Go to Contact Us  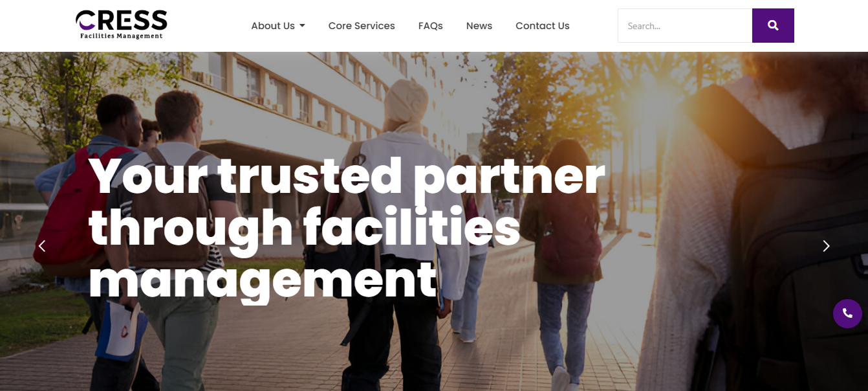pyautogui.click(x=543, y=26)
